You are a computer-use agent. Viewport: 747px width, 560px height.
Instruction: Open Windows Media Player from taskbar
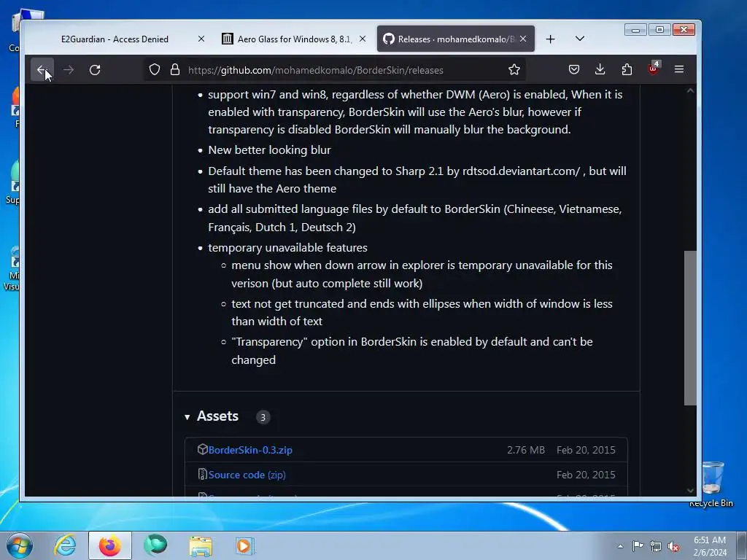click(x=245, y=545)
